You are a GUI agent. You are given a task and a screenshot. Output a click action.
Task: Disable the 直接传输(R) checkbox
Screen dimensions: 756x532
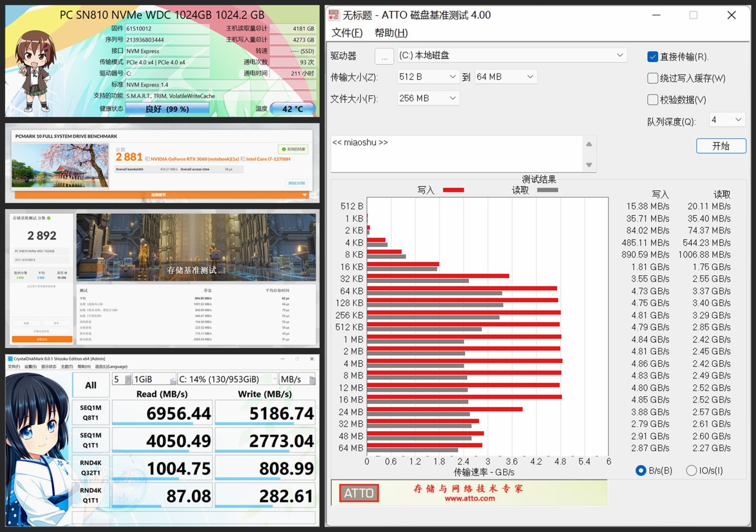[653, 57]
